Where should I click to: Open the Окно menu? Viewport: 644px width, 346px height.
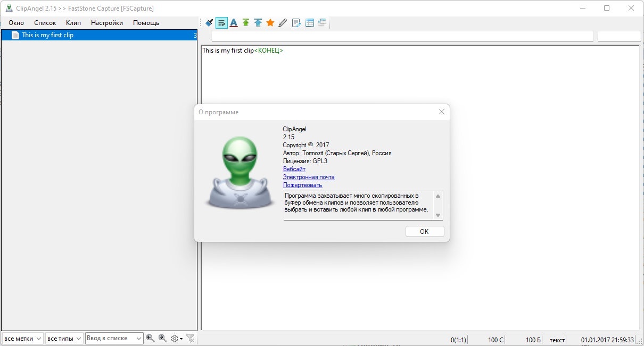coord(16,23)
